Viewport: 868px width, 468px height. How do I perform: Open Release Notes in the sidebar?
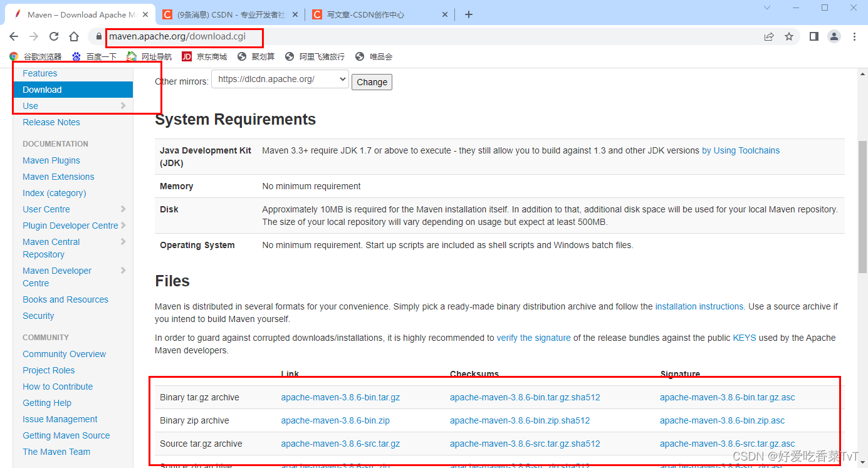click(x=51, y=122)
